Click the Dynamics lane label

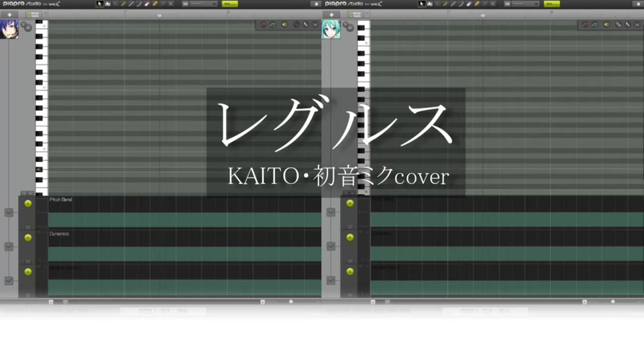tap(59, 234)
